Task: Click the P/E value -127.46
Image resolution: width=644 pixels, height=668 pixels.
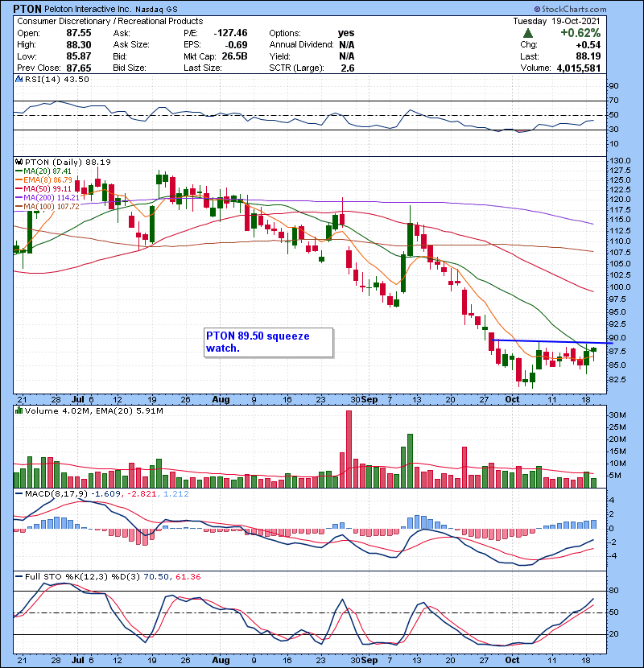Action: (x=230, y=33)
